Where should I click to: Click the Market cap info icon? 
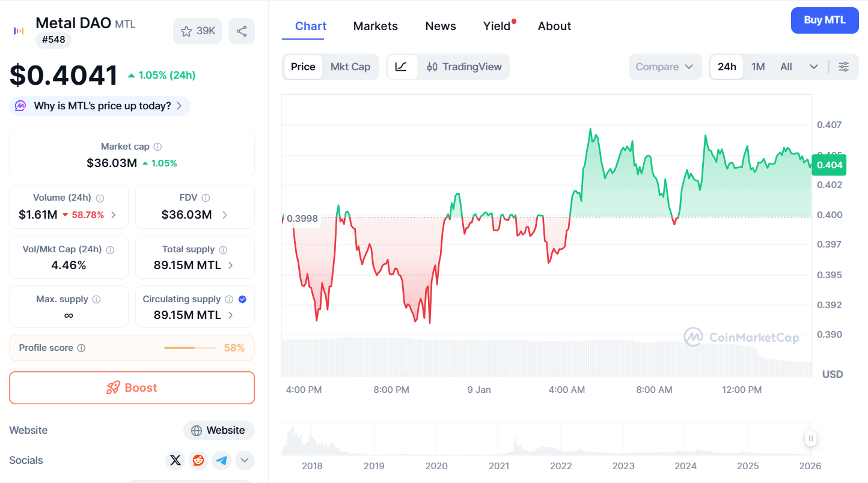click(x=157, y=147)
